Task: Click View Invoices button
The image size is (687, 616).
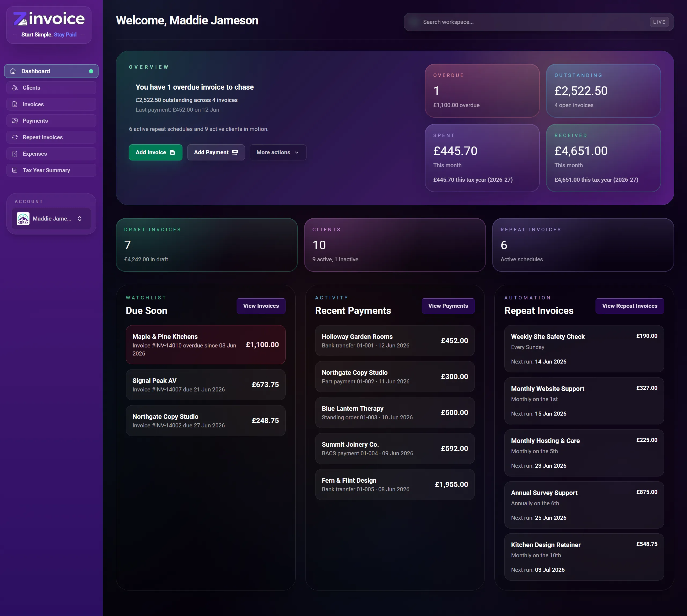Action: pos(261,306)
